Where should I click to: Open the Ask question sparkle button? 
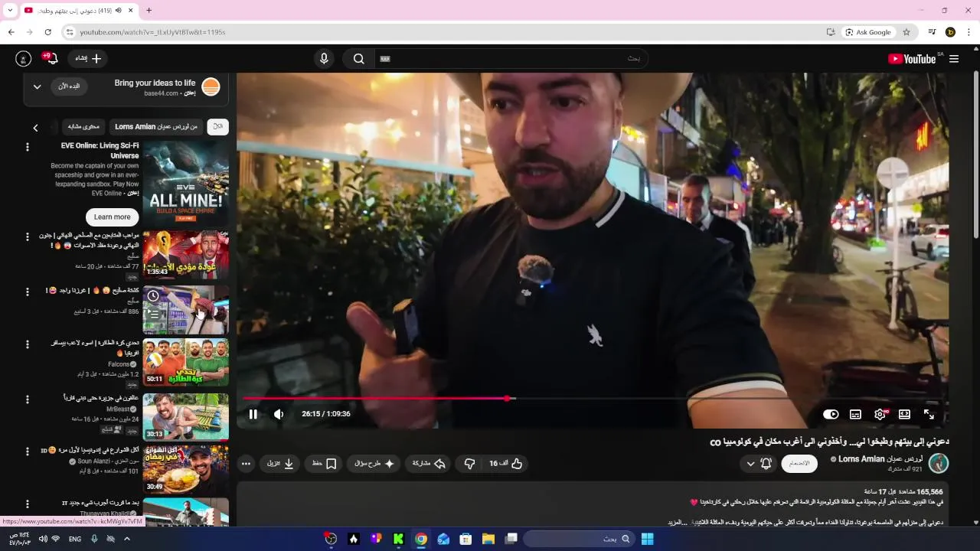(x=374, y=464)
